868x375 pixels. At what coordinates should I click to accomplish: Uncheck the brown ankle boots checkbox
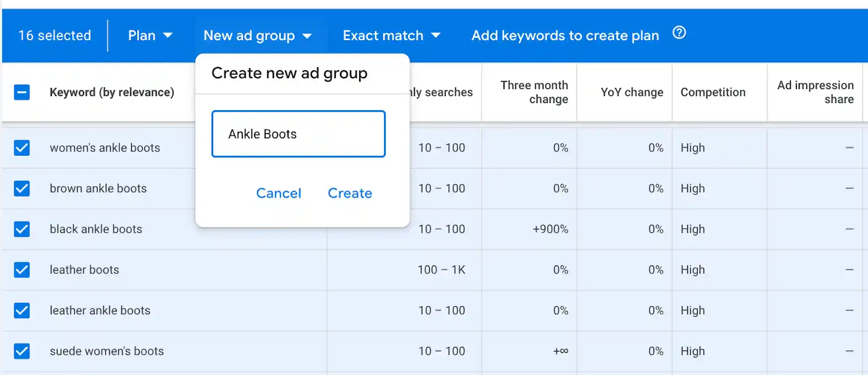point(22,188)
